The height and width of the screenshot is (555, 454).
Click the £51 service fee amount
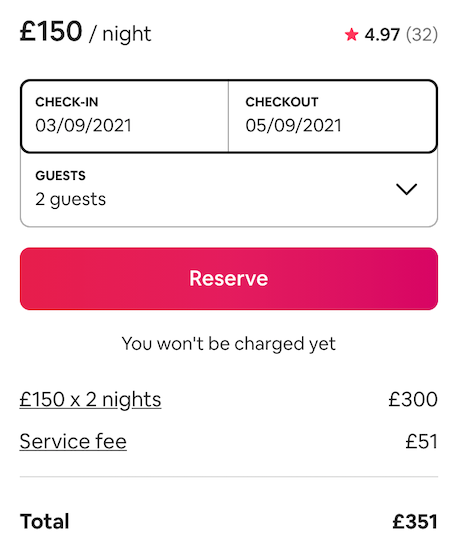point(421,441)
